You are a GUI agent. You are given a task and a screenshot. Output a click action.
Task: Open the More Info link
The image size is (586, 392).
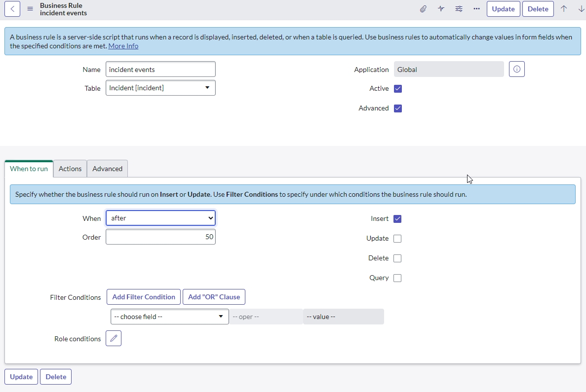[123, 46]
